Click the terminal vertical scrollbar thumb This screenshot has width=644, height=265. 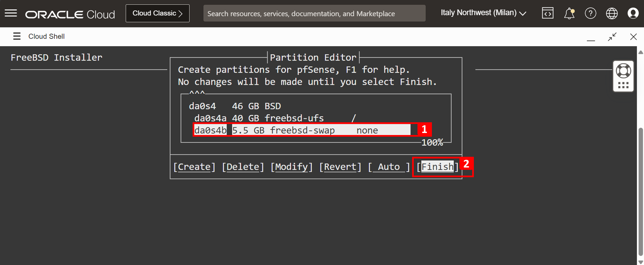click(641, 192)
